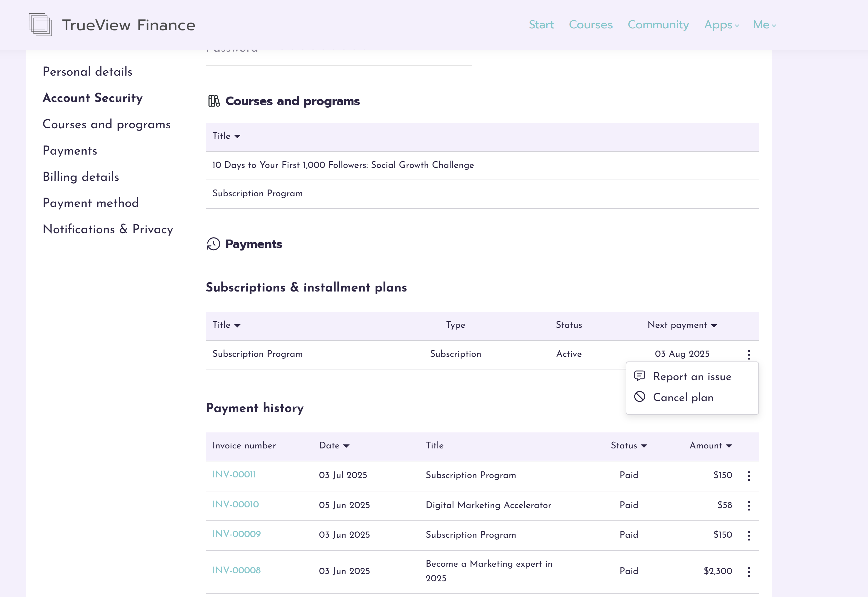
Task: Open Billing details in sidebar
Action: click(81, 177)
